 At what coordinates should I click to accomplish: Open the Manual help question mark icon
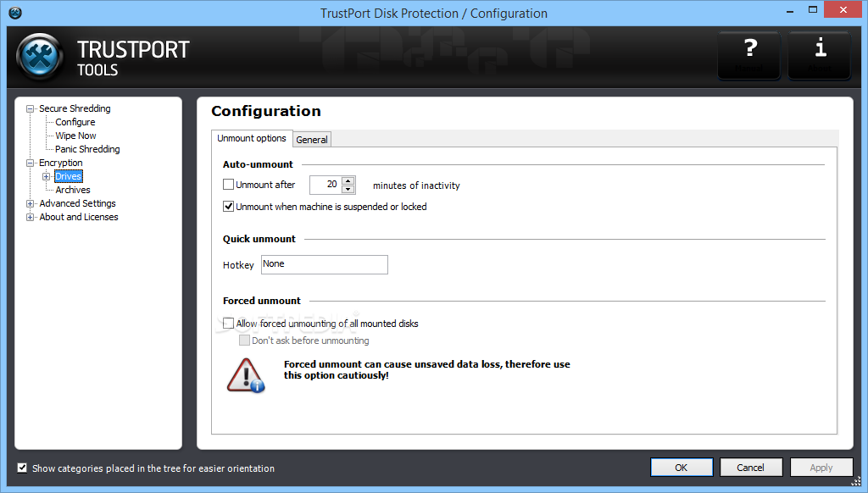pyautogui.click(x=749, y=55)
